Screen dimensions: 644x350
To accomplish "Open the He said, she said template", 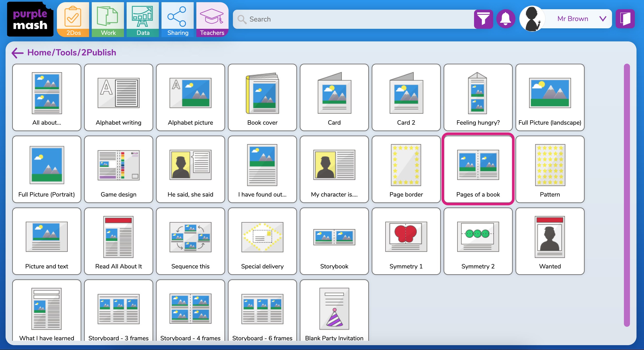I will pyautogui.click(x=191, y=169).
